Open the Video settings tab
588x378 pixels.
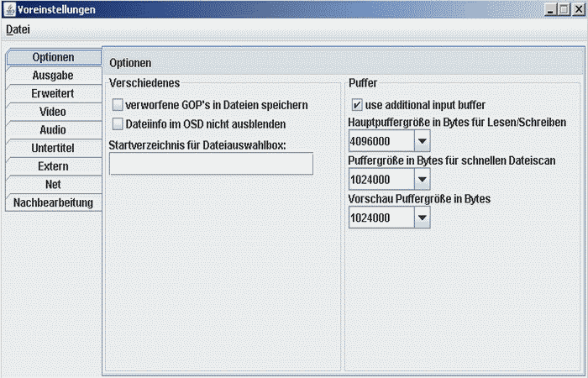tap(53, 112)
